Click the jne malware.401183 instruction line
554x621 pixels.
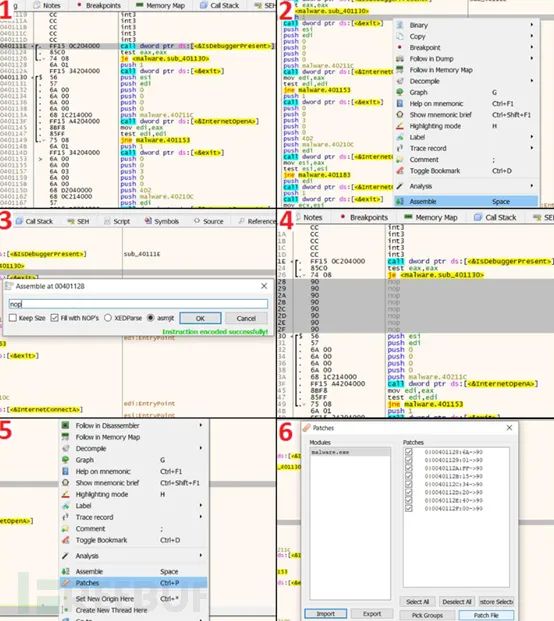coord(317,175)
